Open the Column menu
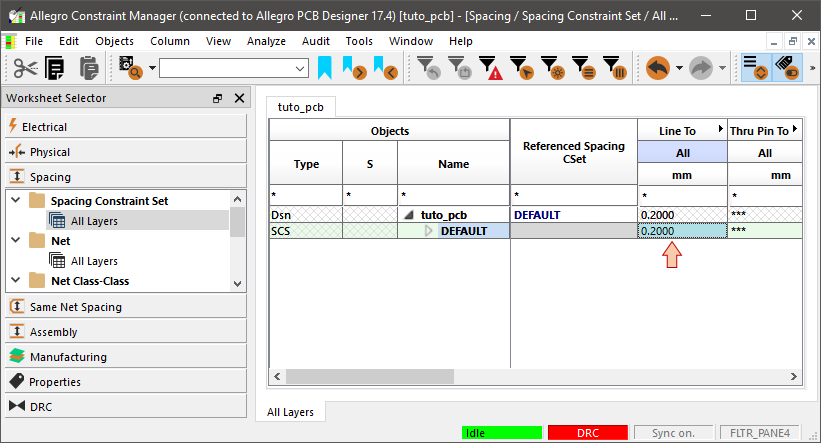Viewport: 821px width, 443px height. pos(170,41)
